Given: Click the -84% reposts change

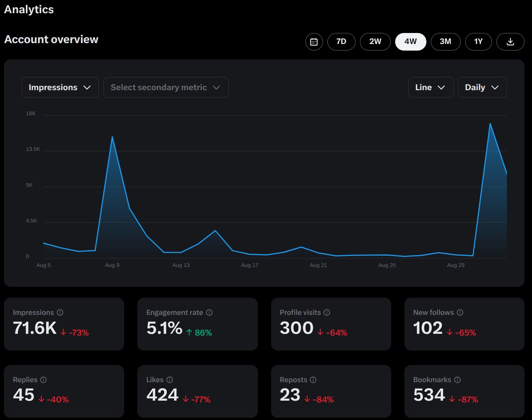Looking at the screenshot, I should coord(319,400).
